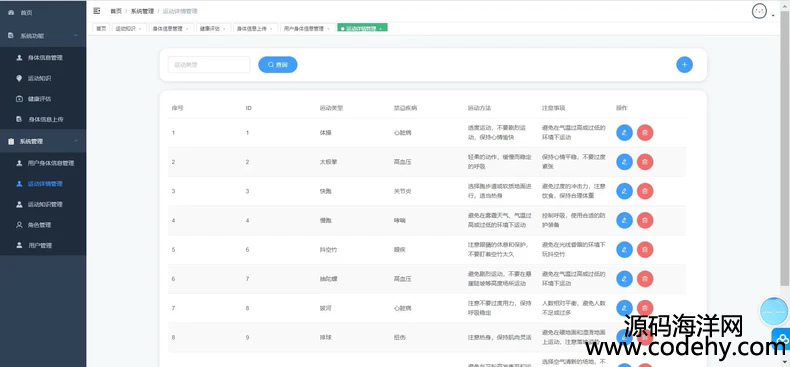Screen dimensions: 790x367
Task: Edit the 抖空竹 row record
Action: click(624, 250)
